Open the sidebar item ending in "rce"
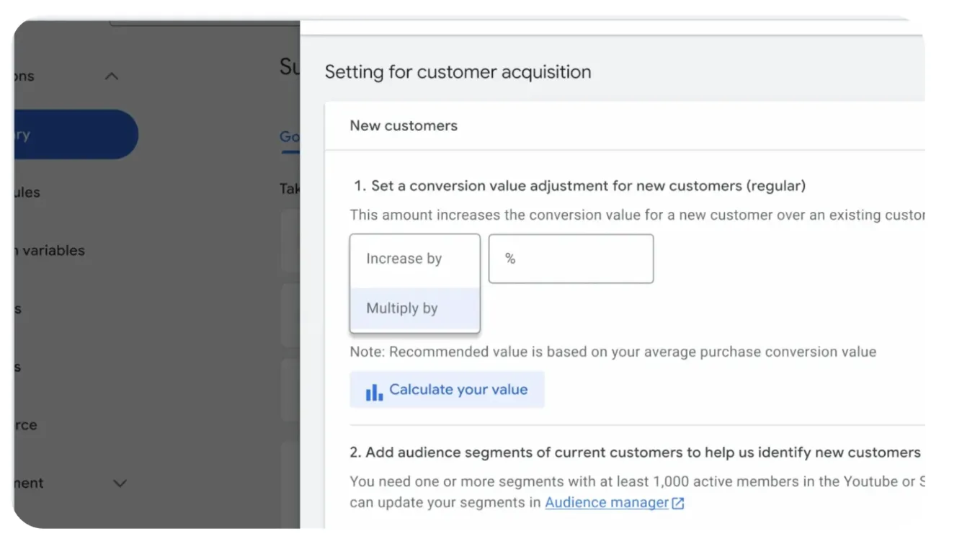Image resolution: width=980 pixels, height=544 pixels. click(26, 425)
